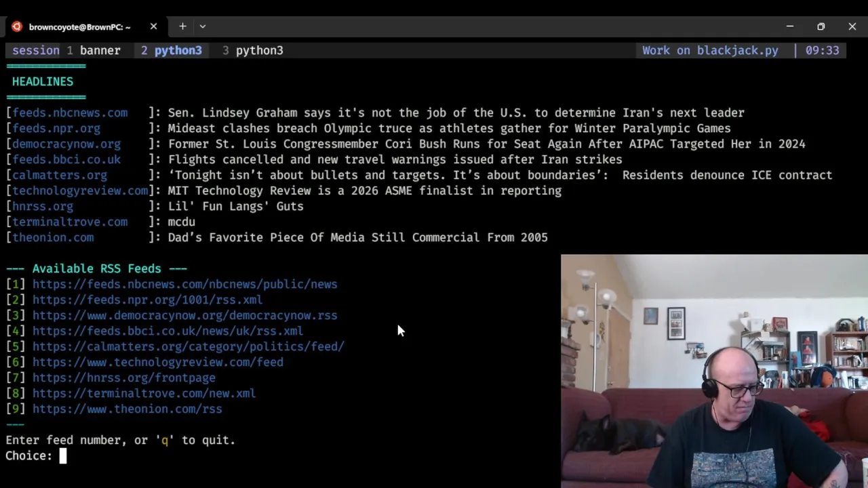Restore down the terminal window
This screenshot has height=488, width=868.
(821, 26)
